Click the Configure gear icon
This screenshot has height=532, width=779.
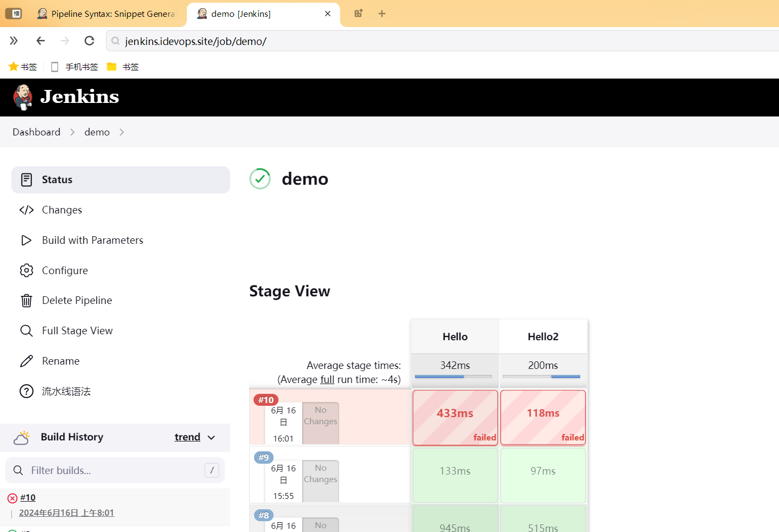click(27, 270)
